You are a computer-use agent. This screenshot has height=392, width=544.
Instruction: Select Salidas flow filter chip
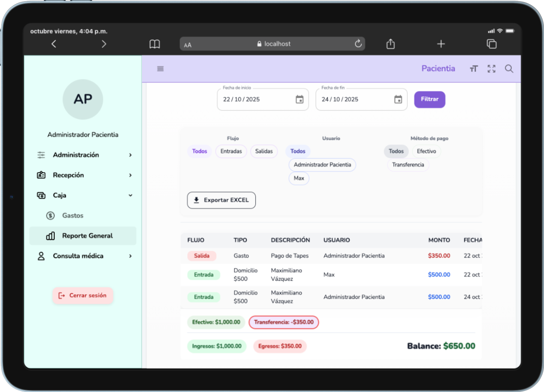[x=264, y=151]
